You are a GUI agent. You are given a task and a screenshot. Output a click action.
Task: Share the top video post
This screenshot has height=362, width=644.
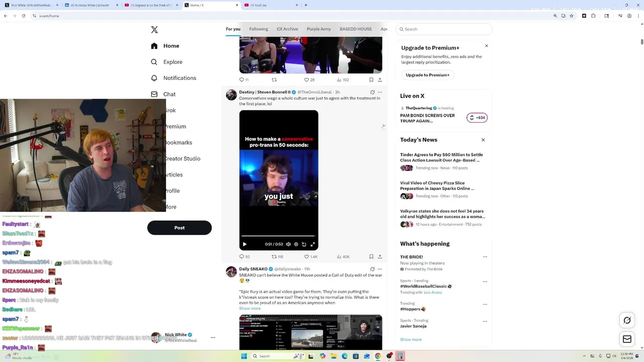pos(380,80)
